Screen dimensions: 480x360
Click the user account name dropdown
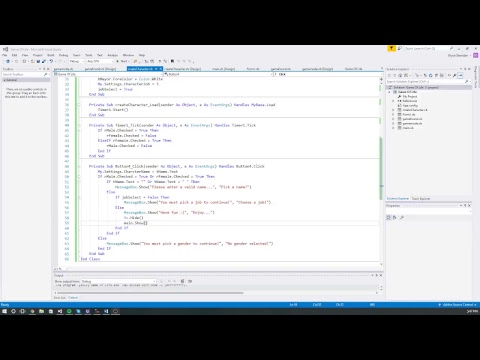click(459, 55)
